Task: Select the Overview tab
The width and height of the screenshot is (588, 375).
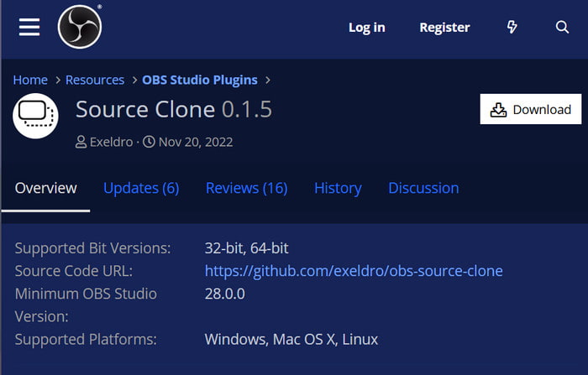Action: [45, 188]
